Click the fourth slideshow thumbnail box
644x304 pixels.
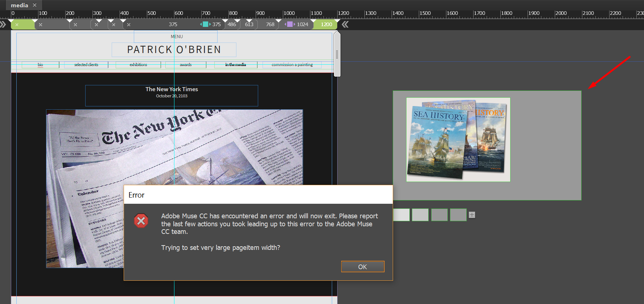coord(458,215)
